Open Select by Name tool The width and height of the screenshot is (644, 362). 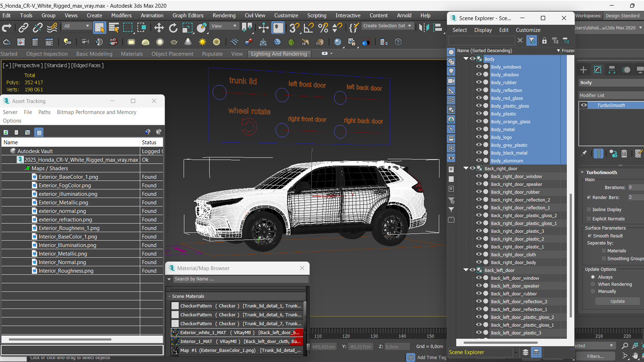point(114,28)
